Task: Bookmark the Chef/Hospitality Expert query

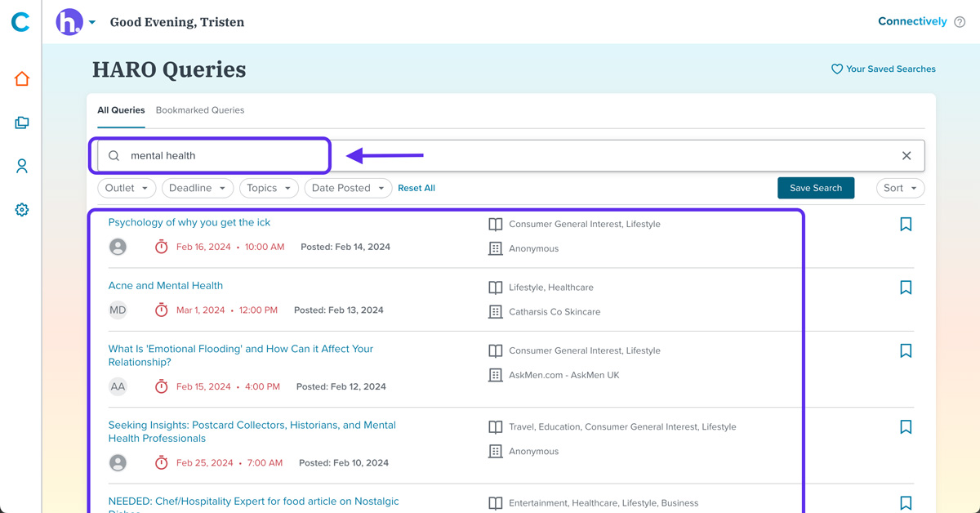Action: pos(906,503)
